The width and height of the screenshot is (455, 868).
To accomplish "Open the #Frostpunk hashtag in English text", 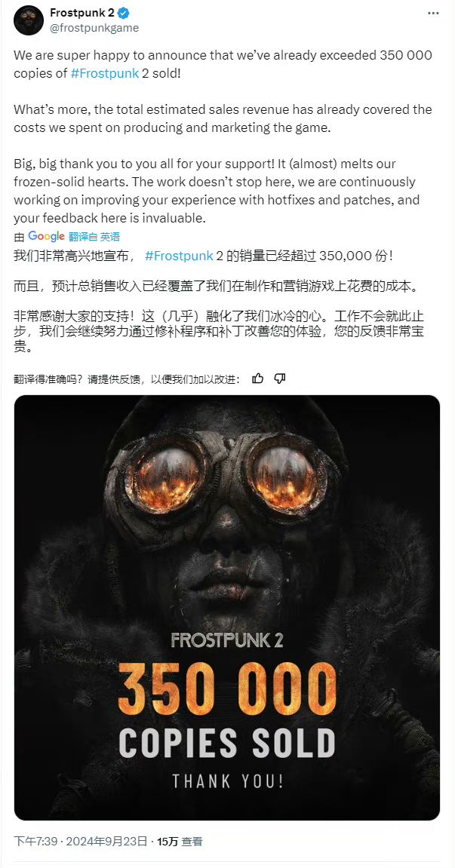I will click(105, 74).
